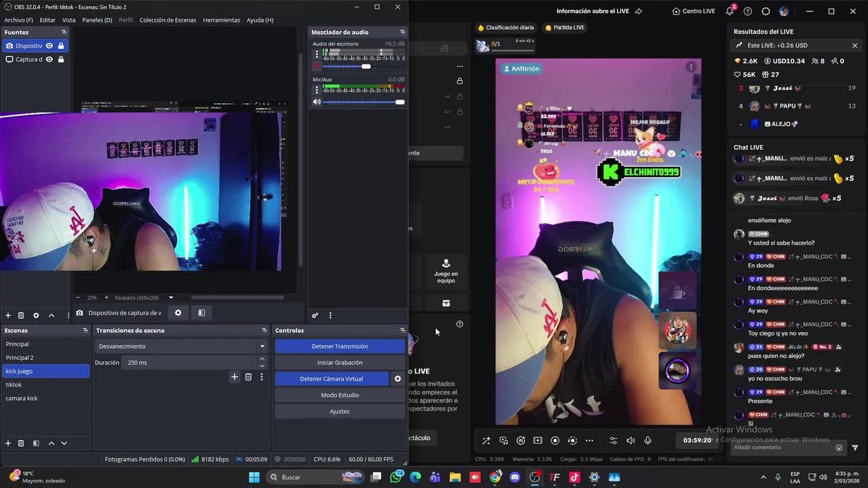Open TikTok LIVE notifications bell
868x488 pixels.
point(730,11)
